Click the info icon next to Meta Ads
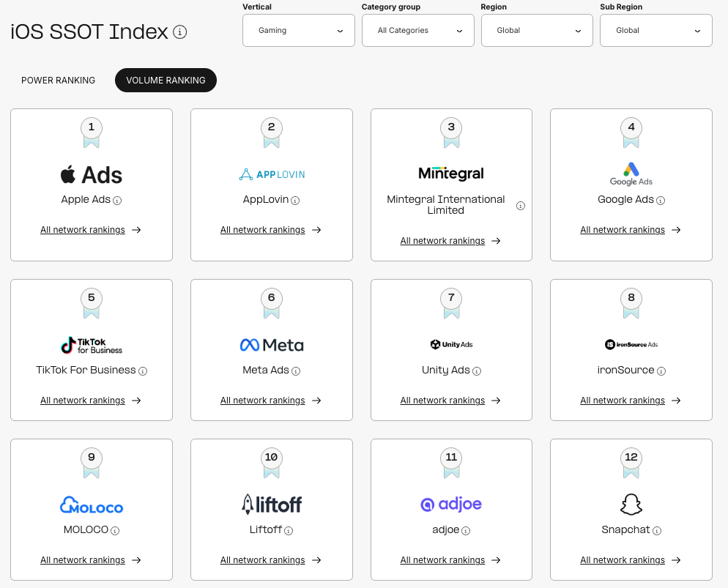Viewport: 728px width, 588px height. point(296,371)
